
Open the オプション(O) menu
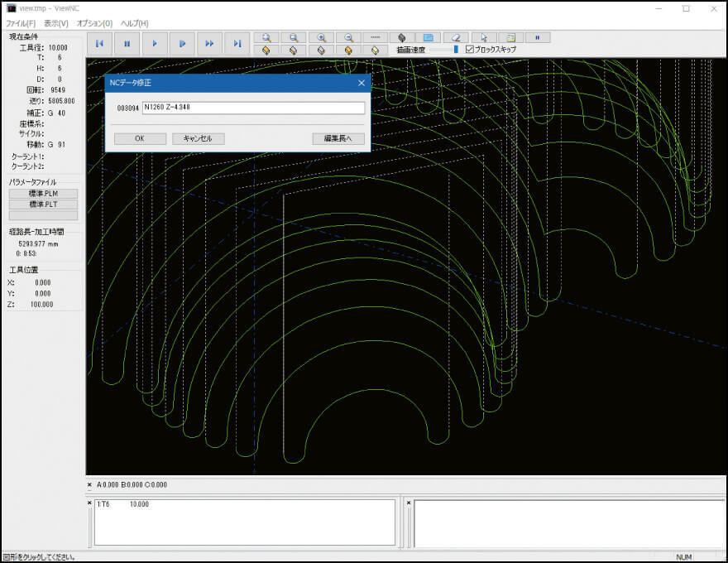(94, 23)
